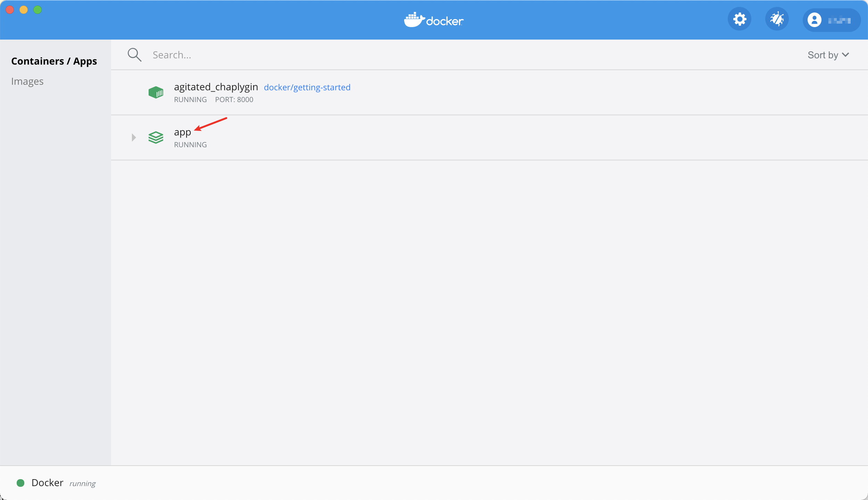This screenshot has width=868, height=500.
Task: Close the Docker Desktop window
Action: 10,10
